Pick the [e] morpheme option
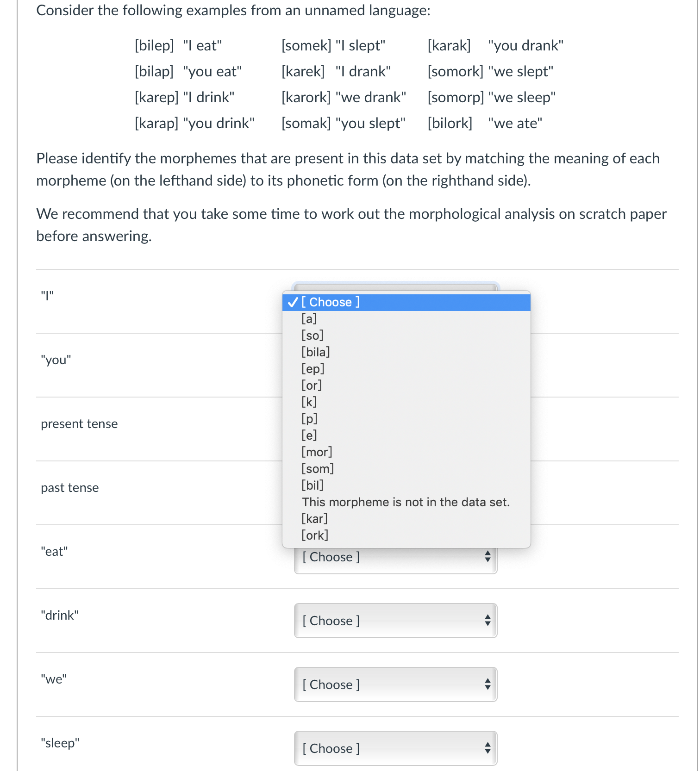 click(406, 435)
